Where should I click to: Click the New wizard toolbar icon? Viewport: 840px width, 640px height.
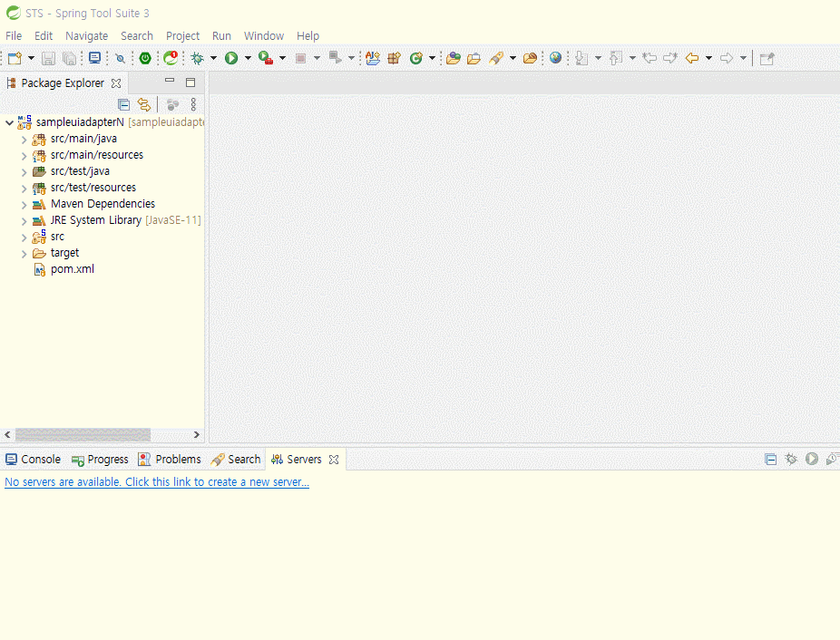click(13, 58)
